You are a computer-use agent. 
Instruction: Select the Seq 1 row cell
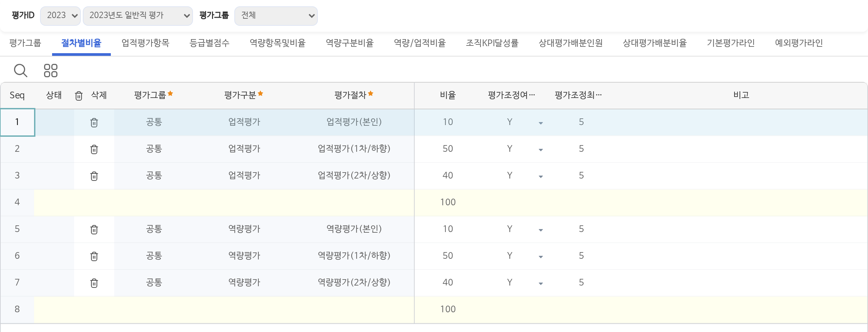click(17, 122)
